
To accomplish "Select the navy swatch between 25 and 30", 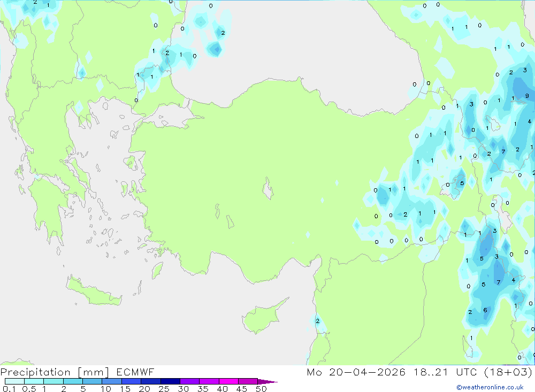I will click(170, 381).
